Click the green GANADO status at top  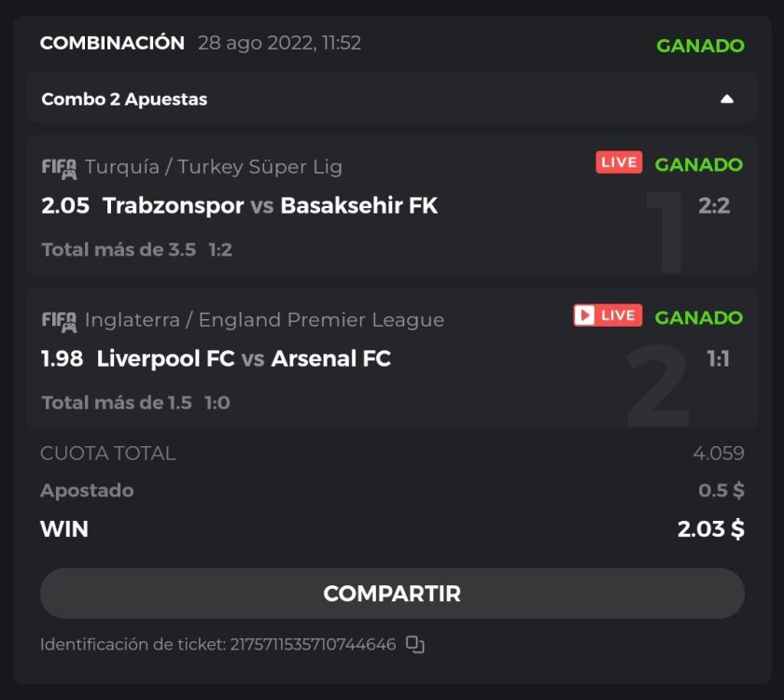pyautogui.click(x=700, y=46)
